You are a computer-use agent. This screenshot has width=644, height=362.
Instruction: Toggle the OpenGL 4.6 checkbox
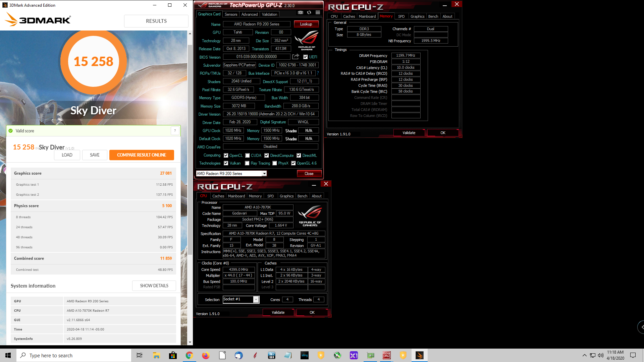[293, 163]
